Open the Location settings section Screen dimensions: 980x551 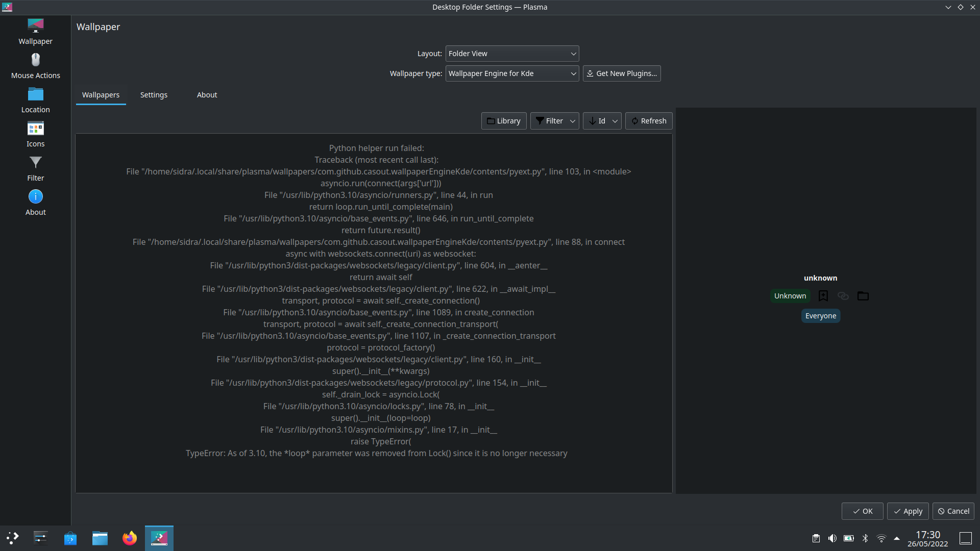35,99
